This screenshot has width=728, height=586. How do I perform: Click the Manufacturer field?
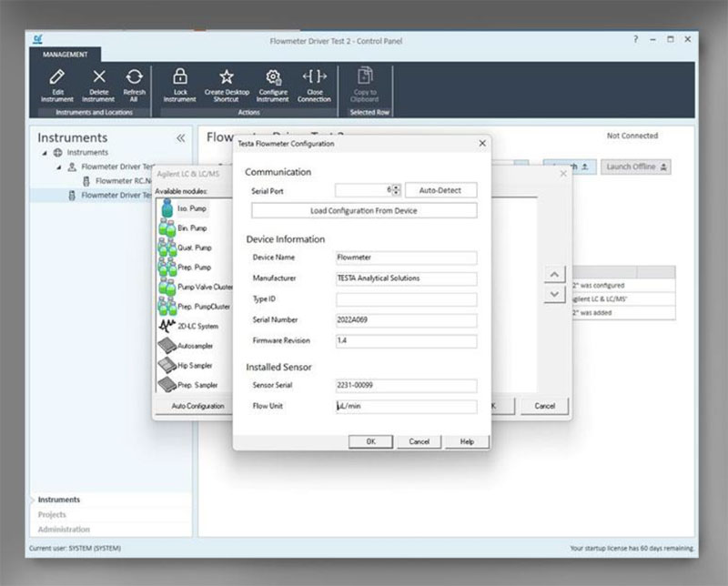[x=406, y=278]
